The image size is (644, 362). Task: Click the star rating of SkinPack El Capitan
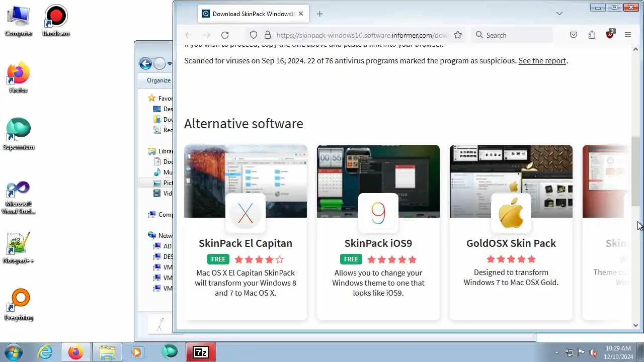click(x=259, y=259)
